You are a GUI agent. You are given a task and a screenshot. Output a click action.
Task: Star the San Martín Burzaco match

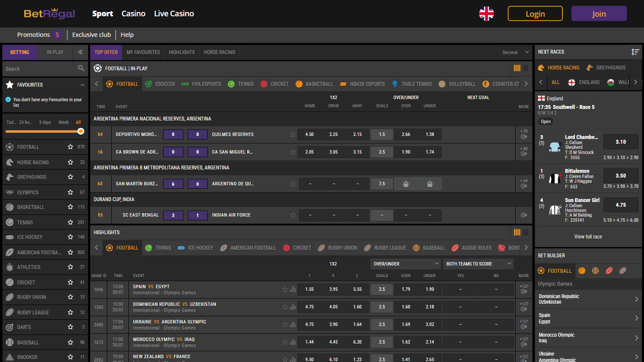pyautogui.click(x=293, y=184)
